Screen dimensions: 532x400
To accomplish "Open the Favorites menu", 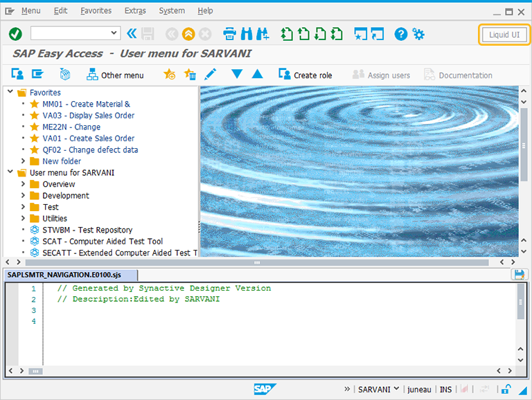I will [96, 11].
